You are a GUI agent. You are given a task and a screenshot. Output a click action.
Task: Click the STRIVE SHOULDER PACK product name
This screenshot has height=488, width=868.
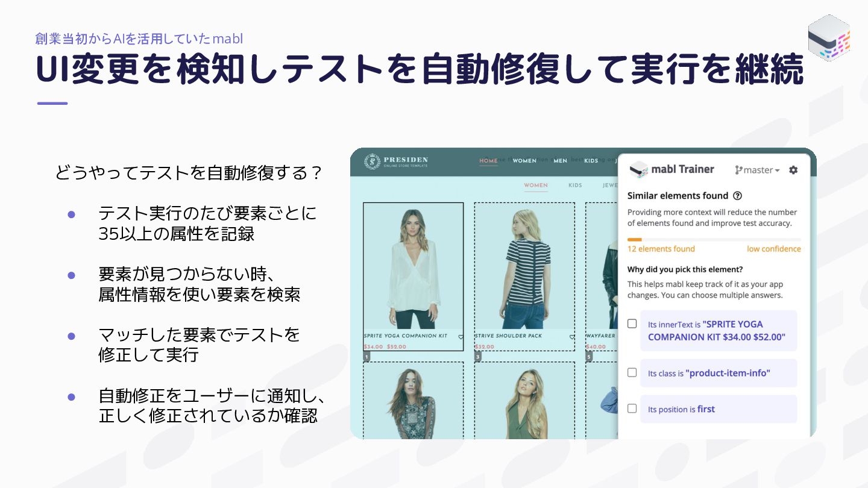(508, 336)
